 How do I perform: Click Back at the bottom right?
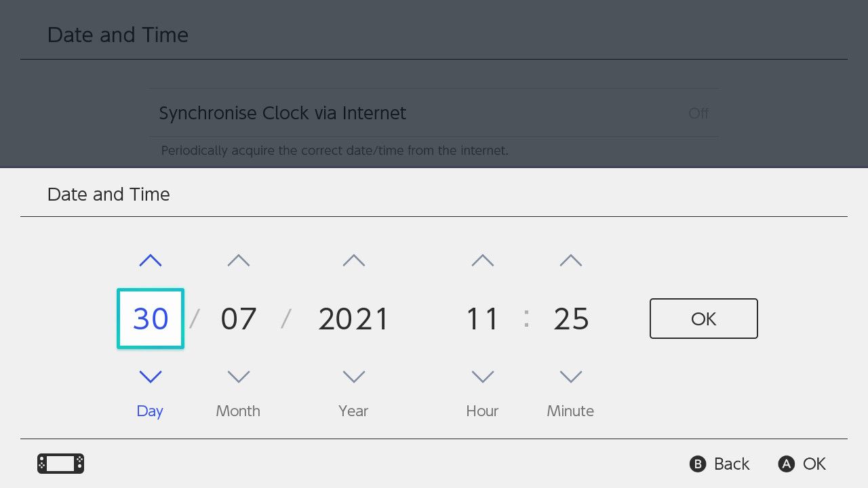click(x=730, y=464)
